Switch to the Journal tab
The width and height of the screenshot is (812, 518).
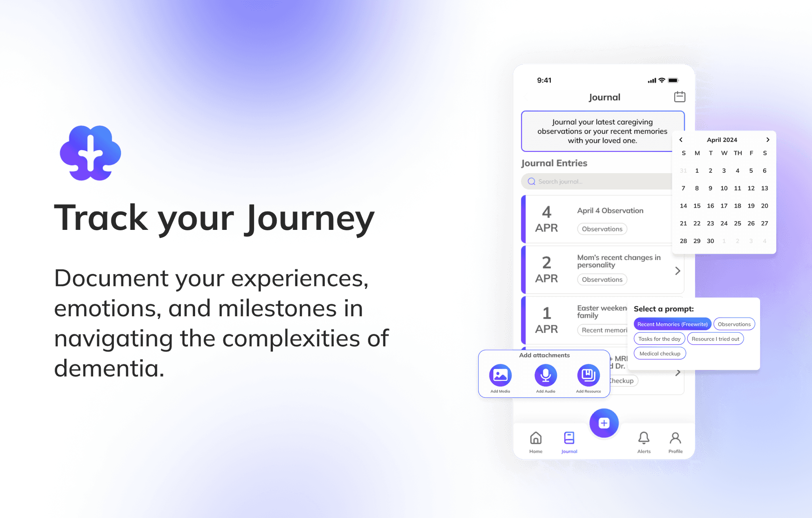pos(569,438)
